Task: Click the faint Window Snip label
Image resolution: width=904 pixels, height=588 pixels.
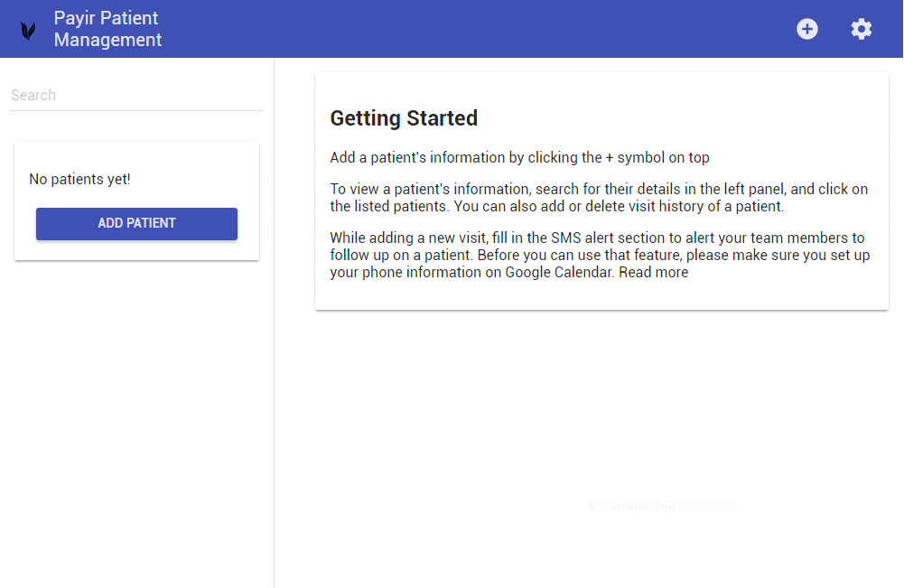Action: point(643,506)
